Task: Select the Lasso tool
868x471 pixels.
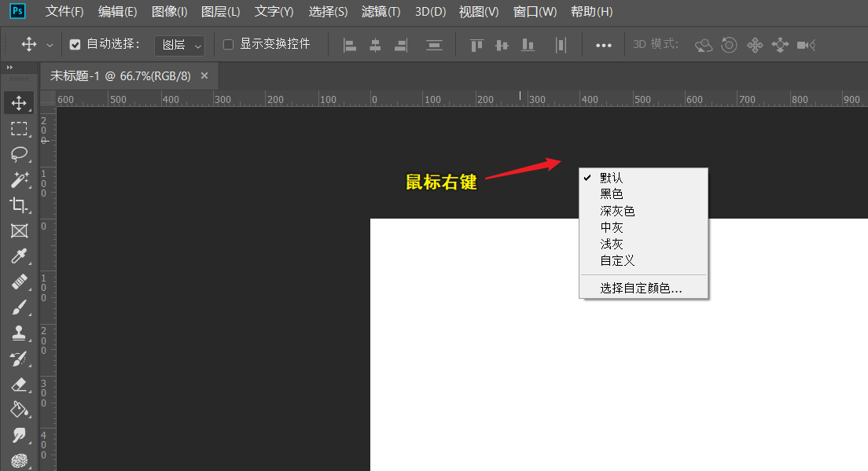Action: 20,154
